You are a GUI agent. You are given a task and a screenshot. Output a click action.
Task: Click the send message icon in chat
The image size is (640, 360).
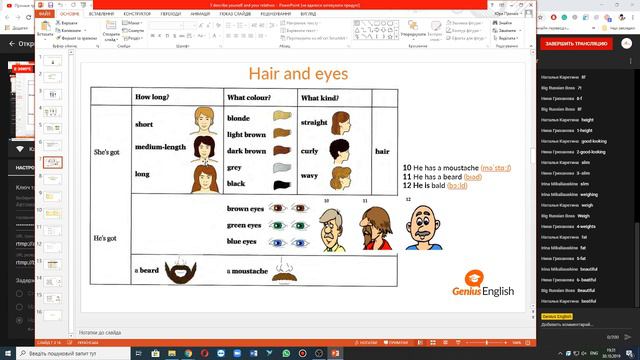[x=627, y=337]
